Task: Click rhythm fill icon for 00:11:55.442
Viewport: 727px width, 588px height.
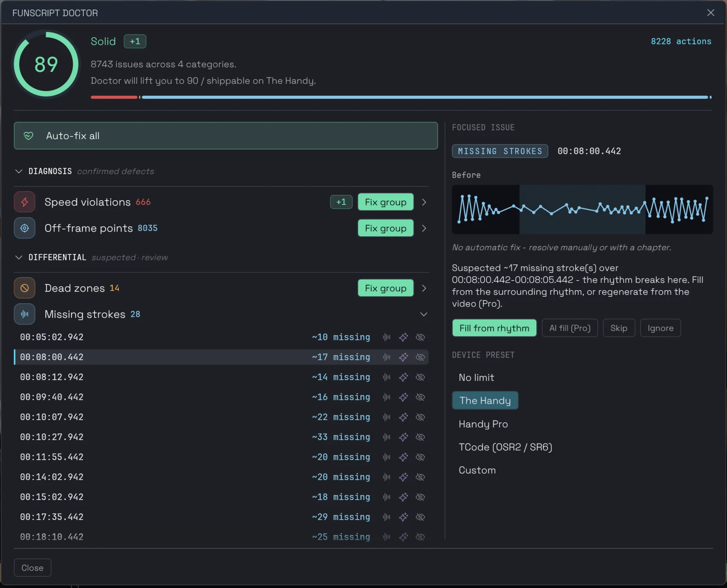Action: (x=387, y=457)
